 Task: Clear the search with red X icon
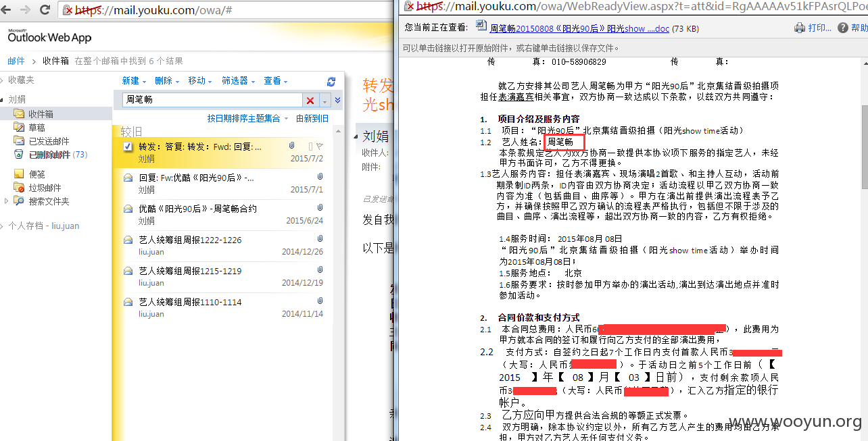310,101
